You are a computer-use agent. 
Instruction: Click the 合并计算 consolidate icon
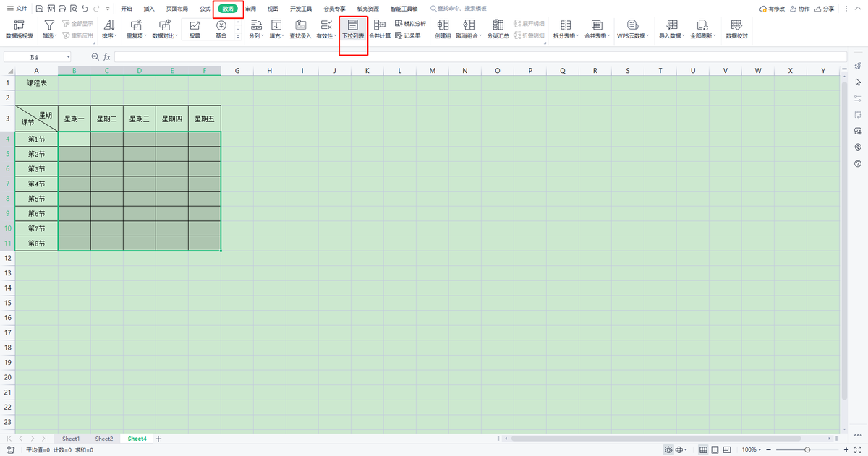point(380,25)
